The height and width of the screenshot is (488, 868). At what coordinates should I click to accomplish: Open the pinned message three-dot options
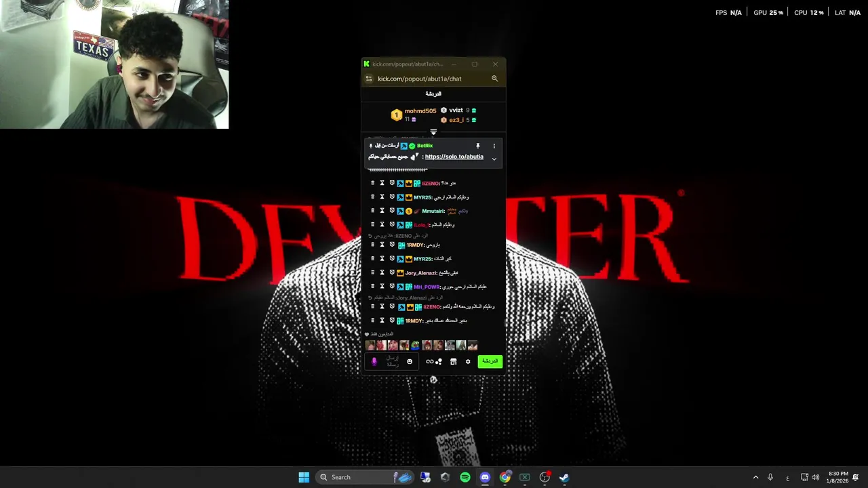(x=494, y=146)
